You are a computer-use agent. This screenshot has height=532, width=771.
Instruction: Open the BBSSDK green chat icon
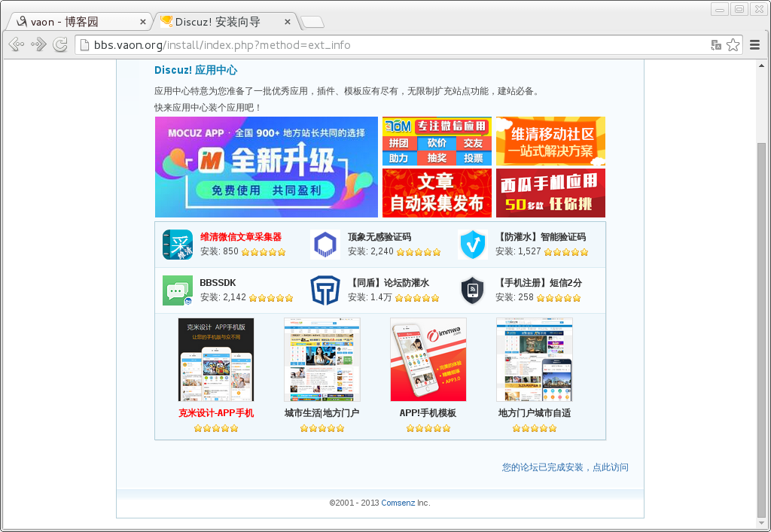[178, 290]
